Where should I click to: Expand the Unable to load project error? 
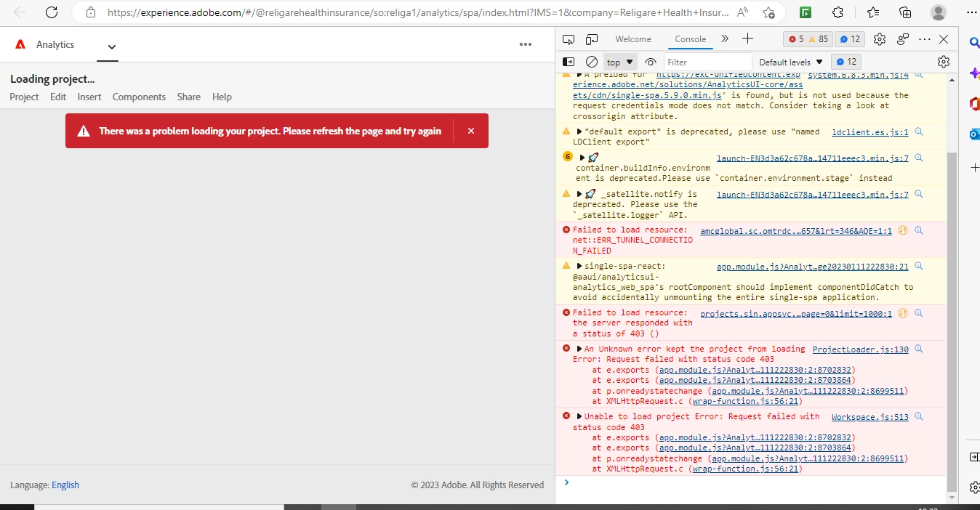tap(579, 416)
